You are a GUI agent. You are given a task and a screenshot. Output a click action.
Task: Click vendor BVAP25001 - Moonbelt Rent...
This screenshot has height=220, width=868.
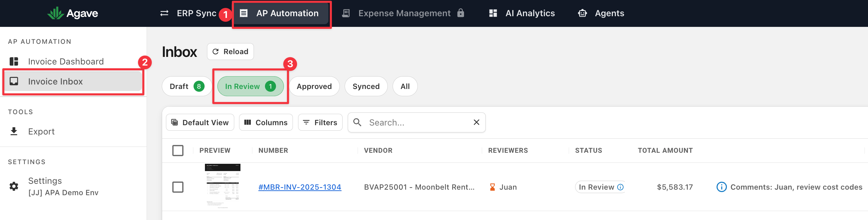[x=419, y=187]
